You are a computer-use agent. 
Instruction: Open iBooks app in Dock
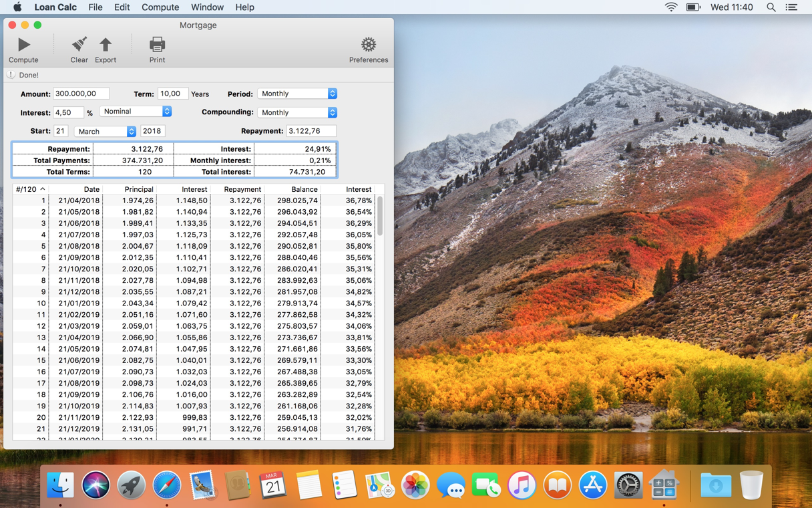tap(557, 485)
